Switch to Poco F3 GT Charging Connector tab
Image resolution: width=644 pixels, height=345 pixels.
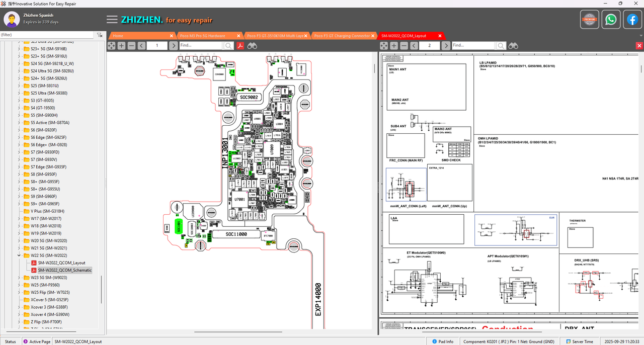[342, 36]
